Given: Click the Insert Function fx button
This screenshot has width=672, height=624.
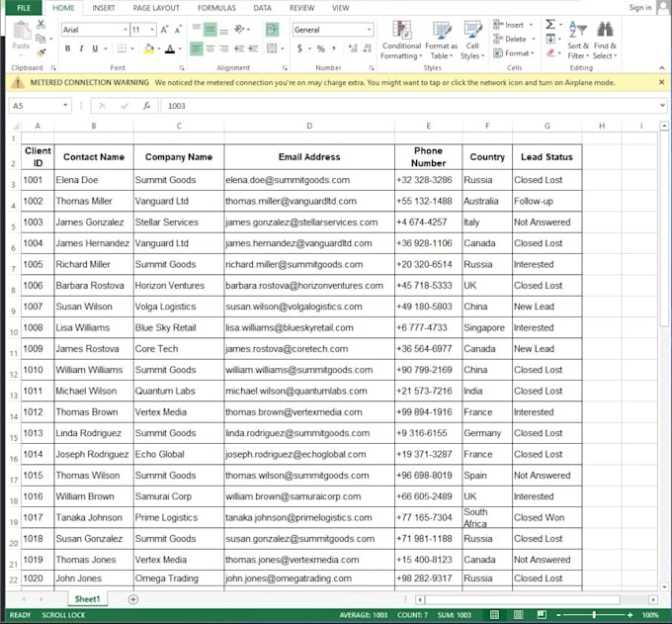Looking at the screenshot, I should pyautogui.click(x=146, y=106).
